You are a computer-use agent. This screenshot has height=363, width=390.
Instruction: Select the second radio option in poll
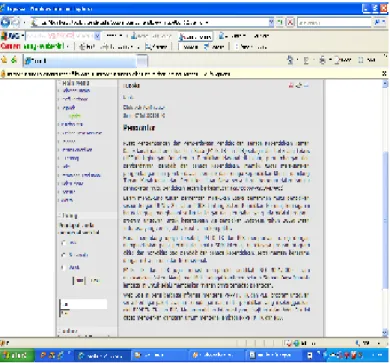[x=64, y=255]
